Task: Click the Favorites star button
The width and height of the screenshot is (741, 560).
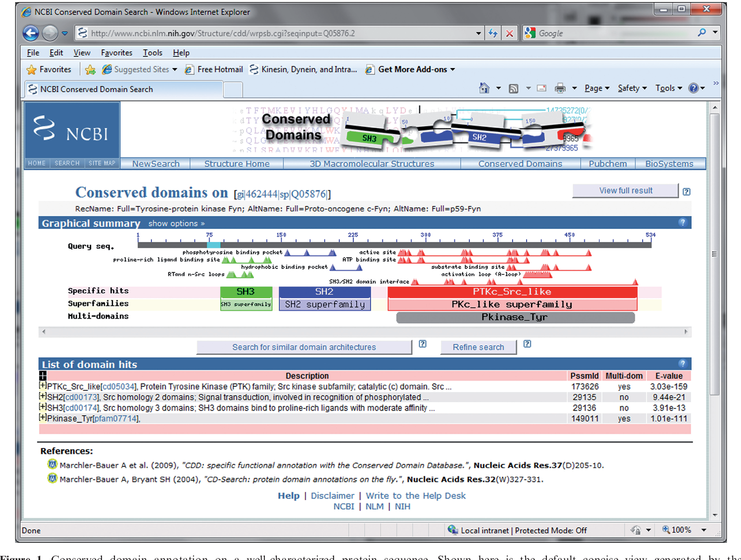Action: pos(49,69)
